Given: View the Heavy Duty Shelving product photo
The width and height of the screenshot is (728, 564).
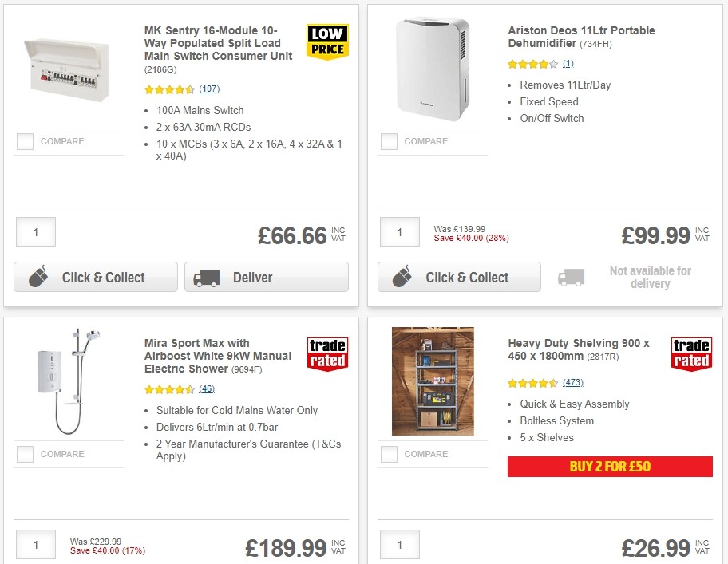Looking at the screenshot, I should pyautogui.click(x=432, y=381).
